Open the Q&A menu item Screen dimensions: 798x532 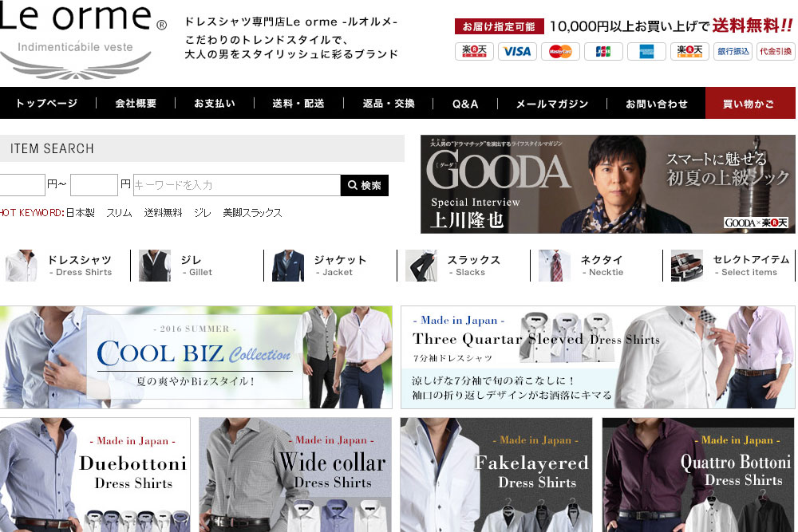465,103
